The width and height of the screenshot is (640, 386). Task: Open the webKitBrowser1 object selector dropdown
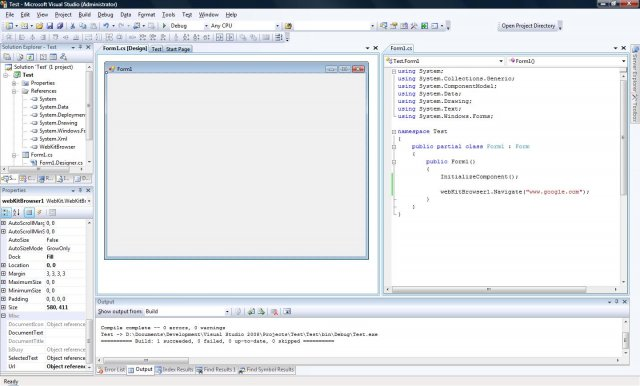[89, 201]
